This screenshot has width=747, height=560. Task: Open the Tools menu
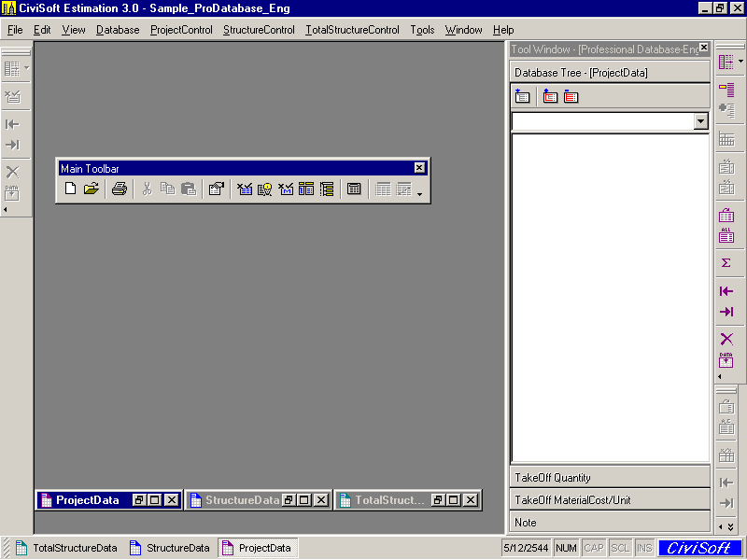click(x=423, y=30)
